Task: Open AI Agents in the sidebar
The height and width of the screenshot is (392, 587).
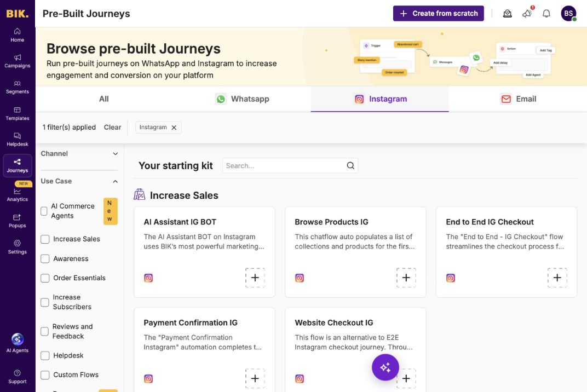Action: pyautogui.click(x=17, y=343)
